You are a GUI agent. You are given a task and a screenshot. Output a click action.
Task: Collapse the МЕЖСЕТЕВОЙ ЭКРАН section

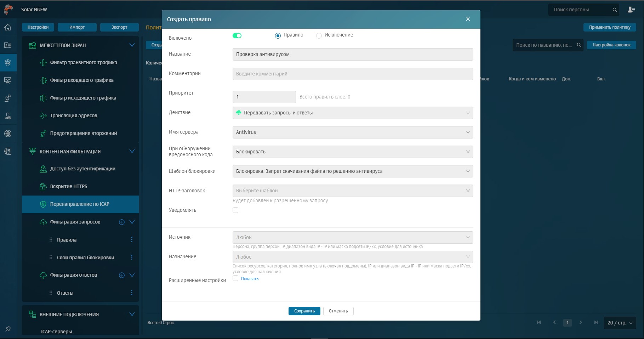pyautogui.click(x=132, y=45)
